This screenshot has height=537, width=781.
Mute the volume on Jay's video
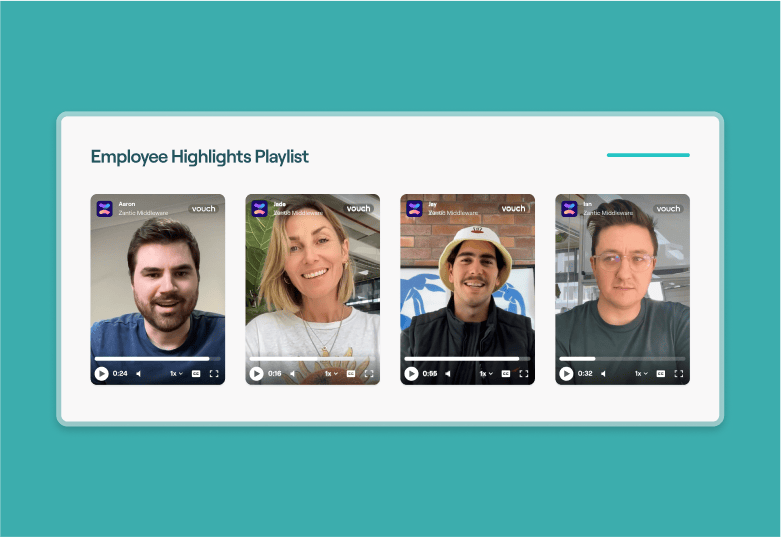448,374
